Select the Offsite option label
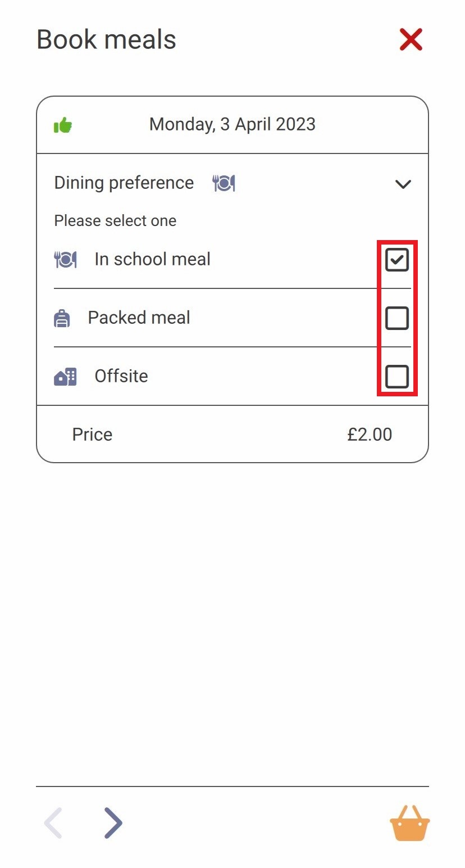Image resolution: width=465 pixels, height=868 pixels. 121,376
